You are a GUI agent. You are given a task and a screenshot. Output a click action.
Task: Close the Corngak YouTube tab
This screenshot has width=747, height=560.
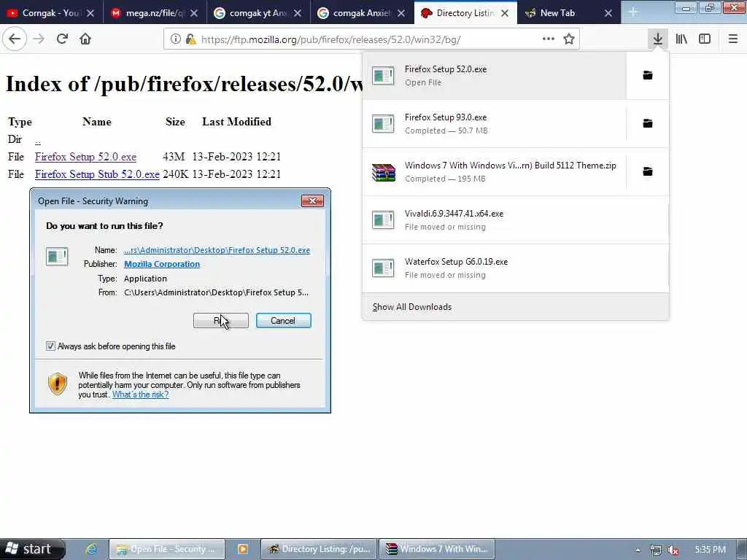(x=90, y=13)
